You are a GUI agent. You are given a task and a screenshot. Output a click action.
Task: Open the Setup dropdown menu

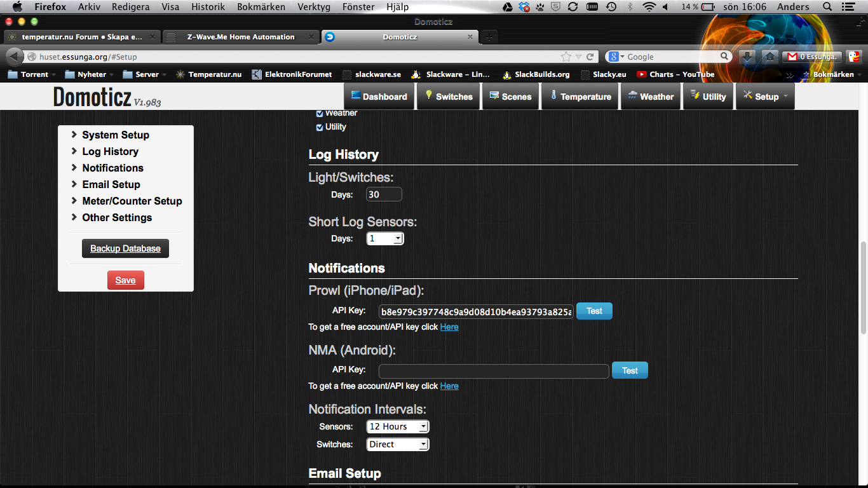tap(765, 97)
